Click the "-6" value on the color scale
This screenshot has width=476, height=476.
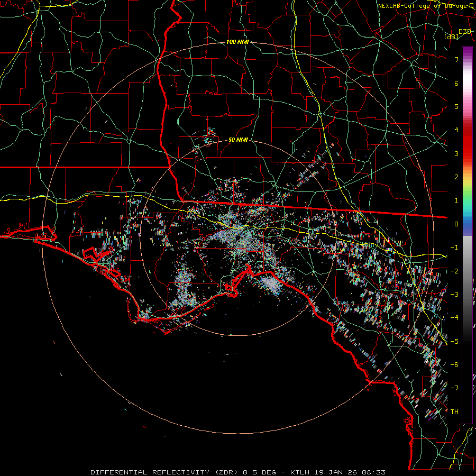454,365
